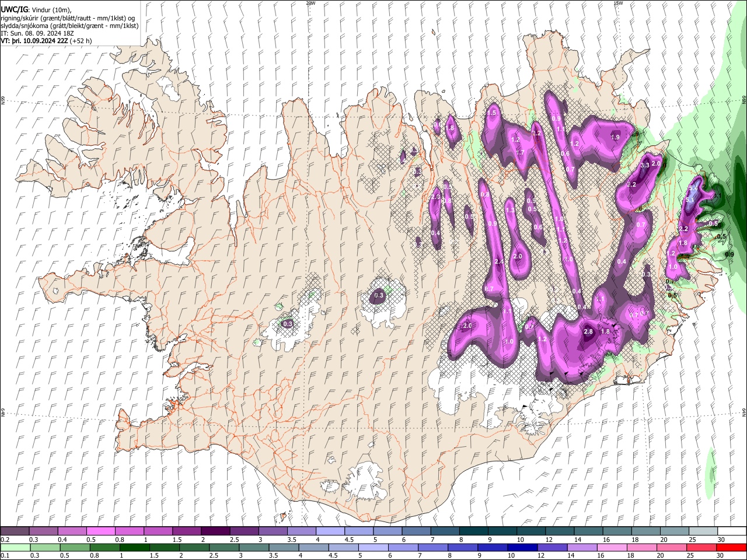This screenshot has width=747, height=560.
Task: Click the dark green 1 swatch, lower legend row
Action: point(134,548)
